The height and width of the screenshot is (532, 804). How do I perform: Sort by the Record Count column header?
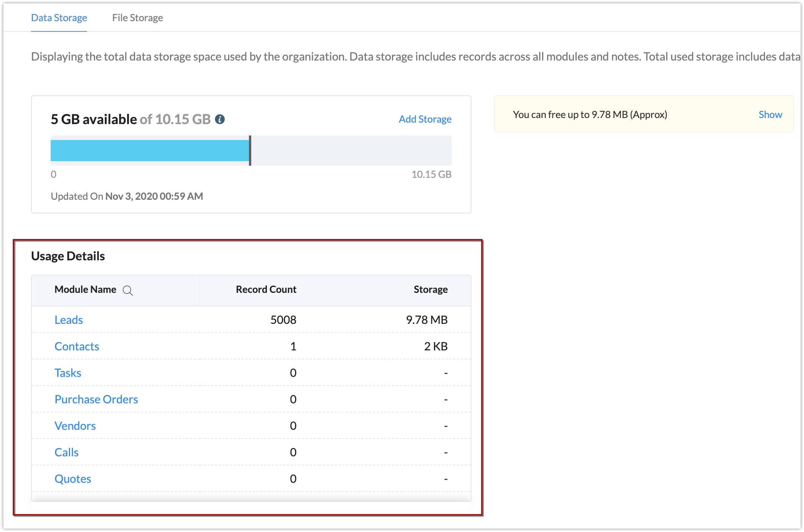tap(266, 289)
